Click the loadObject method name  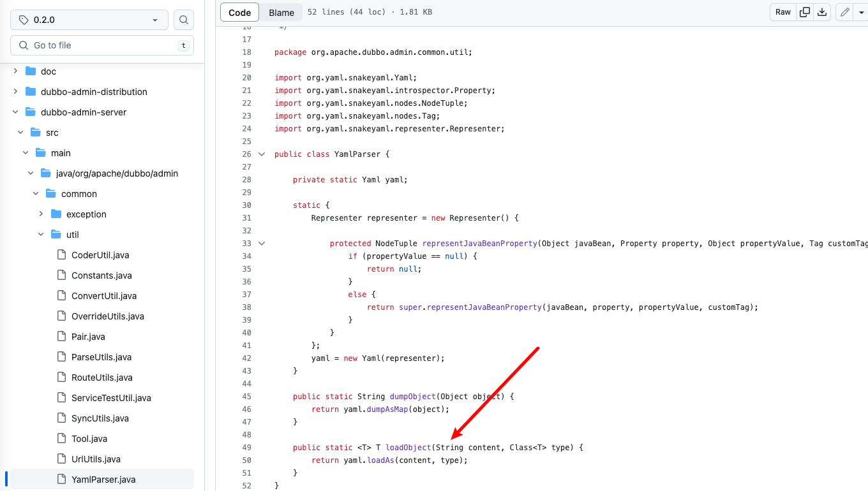click(408, 448)
